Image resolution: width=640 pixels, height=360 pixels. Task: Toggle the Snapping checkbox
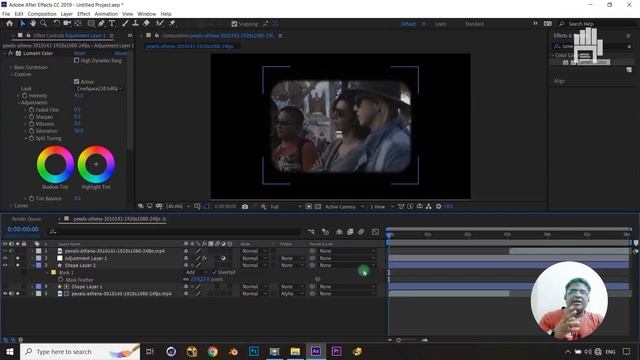[x=234, y=24]
